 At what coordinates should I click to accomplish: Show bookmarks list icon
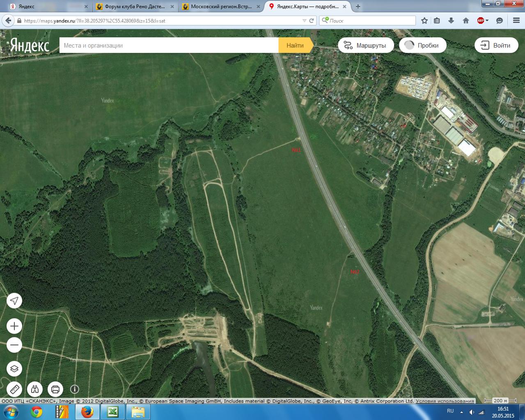point(437,21)
